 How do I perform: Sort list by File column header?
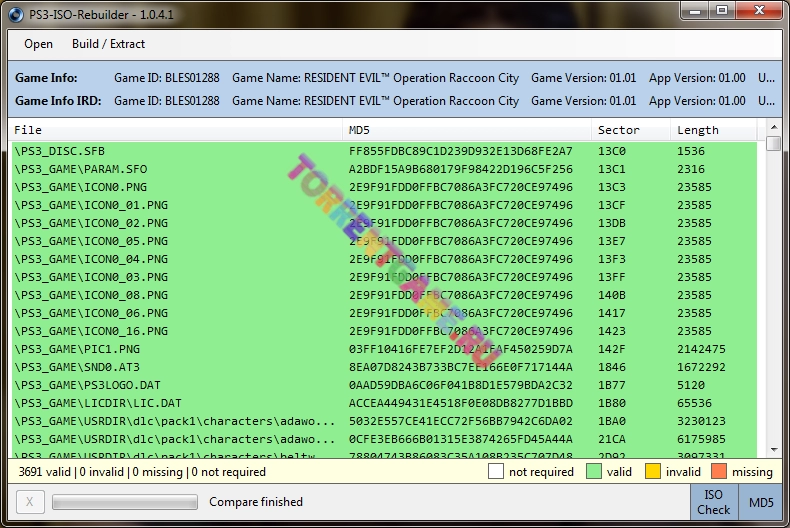(x=175, y=130)
